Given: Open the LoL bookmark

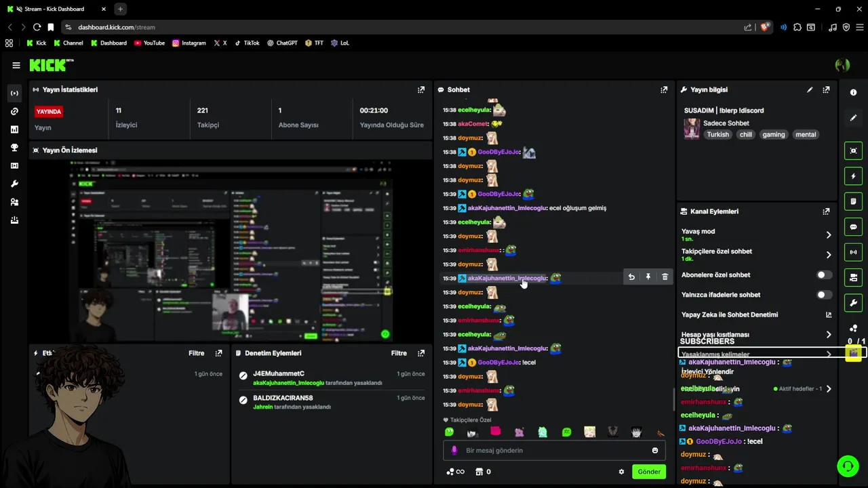Looking at the screenshot, I should tap(340, 43).
